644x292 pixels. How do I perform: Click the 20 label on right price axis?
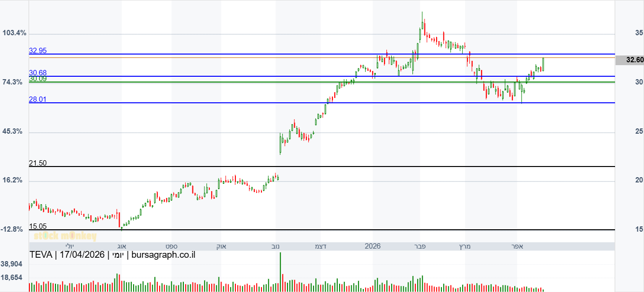[x=639, y=180]
